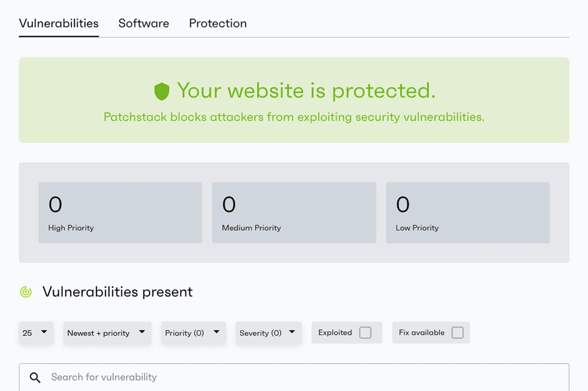
Task: Click the zero count above High Priority
Action: [55, 205]
